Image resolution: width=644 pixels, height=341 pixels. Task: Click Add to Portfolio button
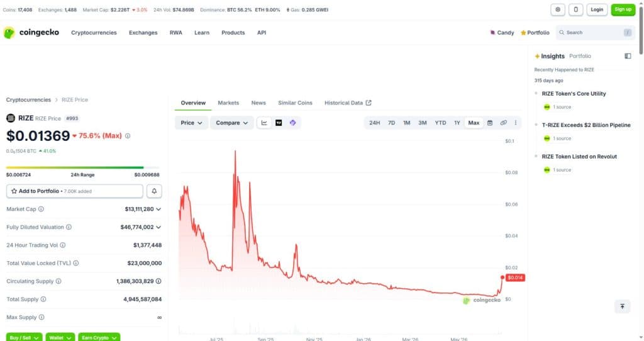(x=75, y=191)
